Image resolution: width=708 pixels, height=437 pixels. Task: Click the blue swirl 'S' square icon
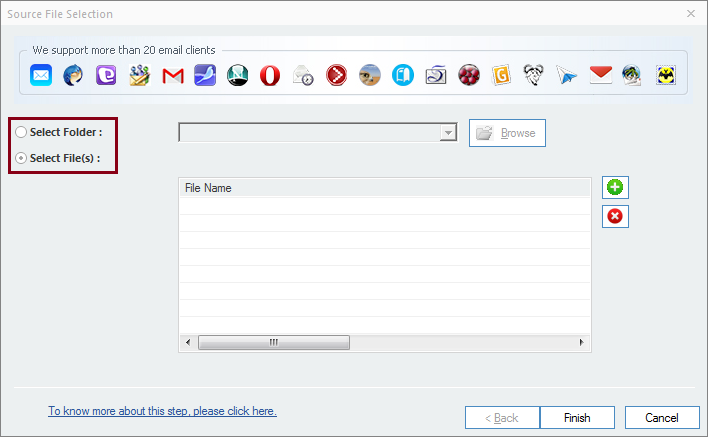tap(436, 75)
